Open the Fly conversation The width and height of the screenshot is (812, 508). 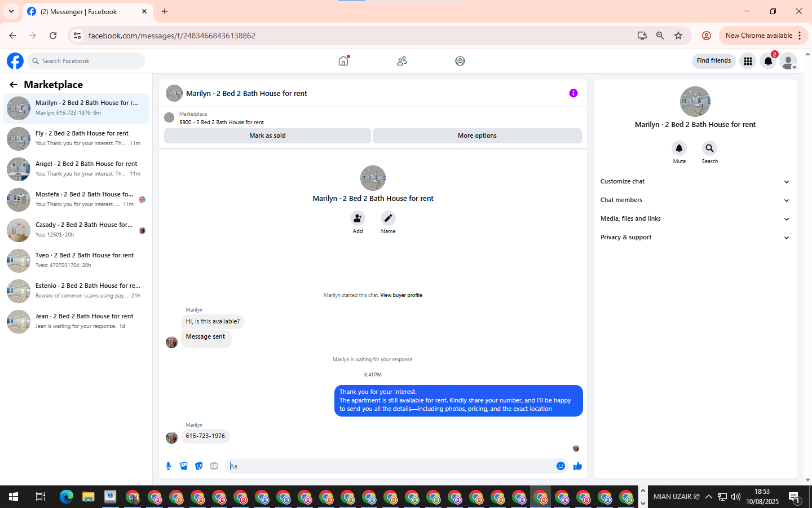coord(76,138)
